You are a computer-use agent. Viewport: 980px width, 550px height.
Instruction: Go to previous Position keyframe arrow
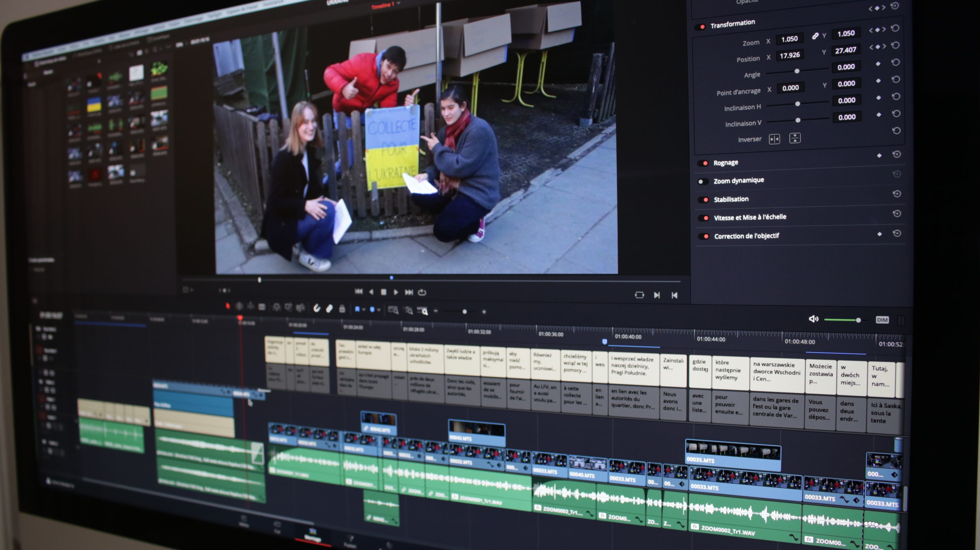coord(871,47)
